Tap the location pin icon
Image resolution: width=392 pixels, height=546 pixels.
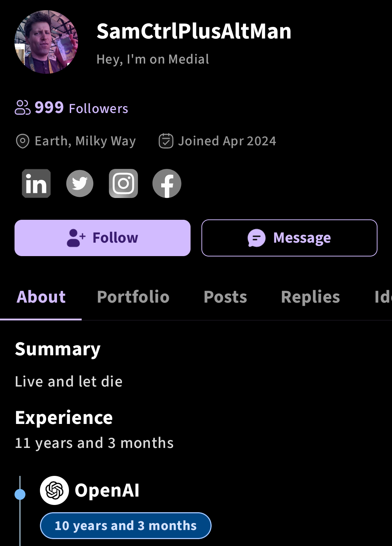click(x=23, y=141)
